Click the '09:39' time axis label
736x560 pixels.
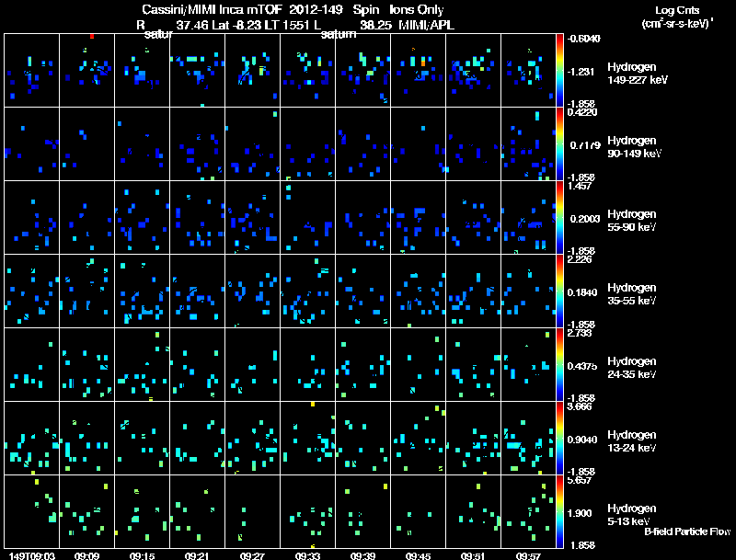click(x=362, y=555)
